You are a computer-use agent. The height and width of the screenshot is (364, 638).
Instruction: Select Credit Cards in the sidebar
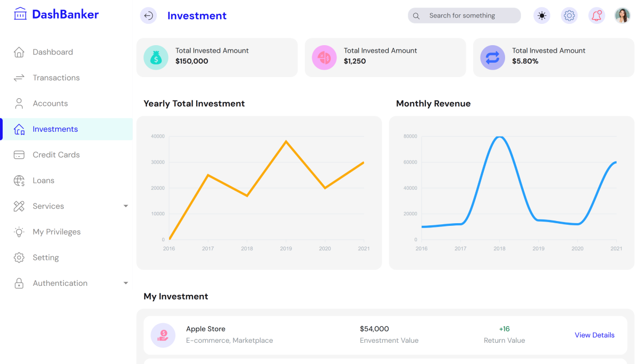click(x=56, y=155)
